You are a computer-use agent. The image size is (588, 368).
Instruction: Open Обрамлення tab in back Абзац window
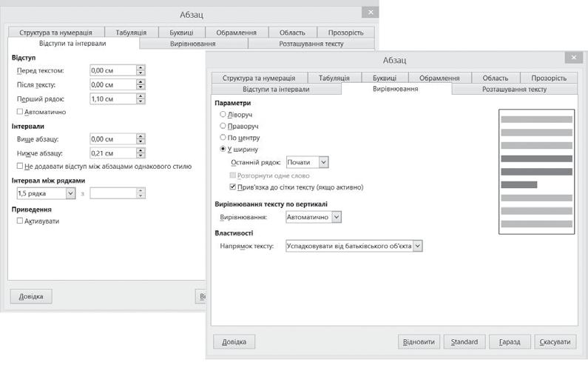tap(236, 33)
